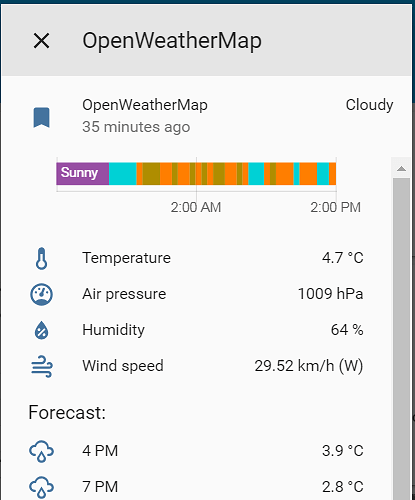The width and height of the screenshot is (415, 500).
Task: Click the wind speed icon
Action: pos(42,366)
